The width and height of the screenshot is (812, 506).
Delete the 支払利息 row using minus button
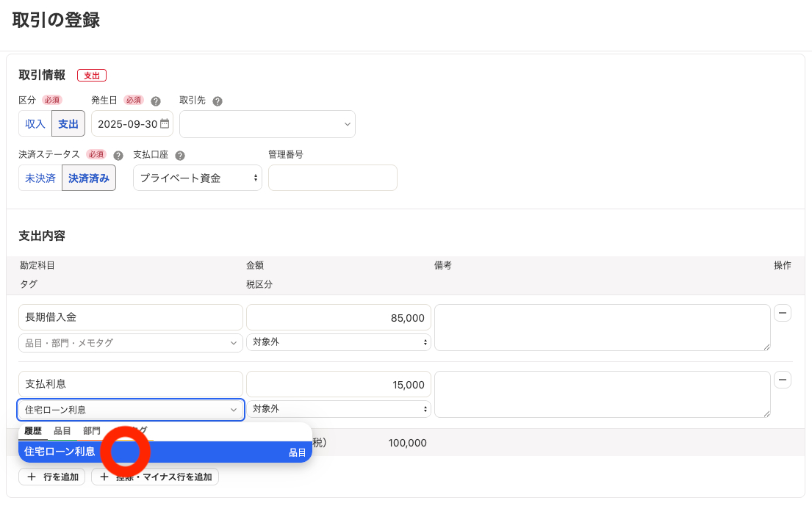[783, 380]
